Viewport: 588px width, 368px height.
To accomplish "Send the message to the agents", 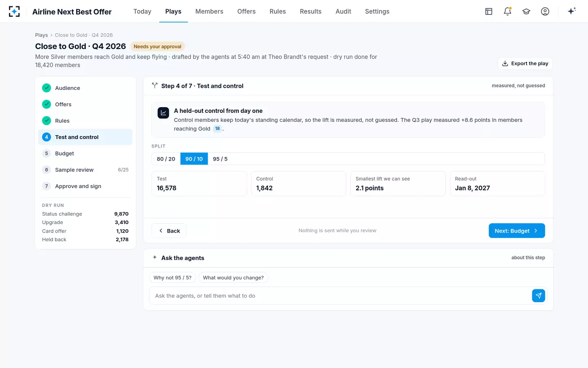I will (x=539, y=296).
